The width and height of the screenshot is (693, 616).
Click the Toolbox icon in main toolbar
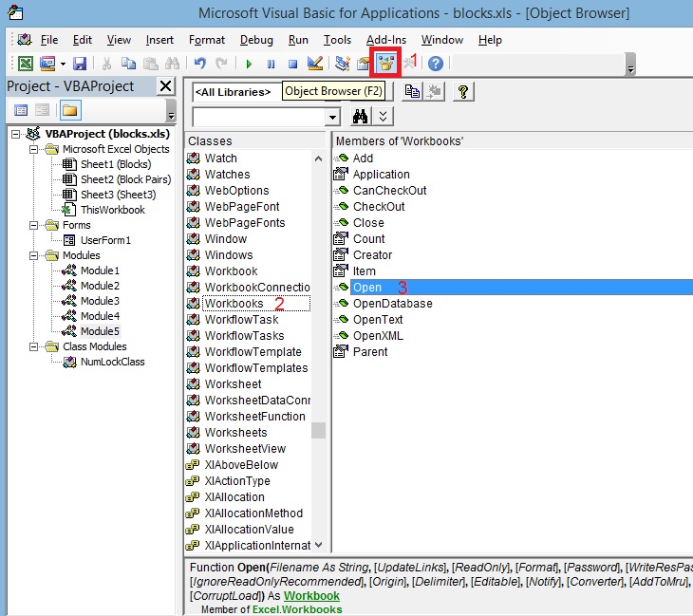point(408,64)
